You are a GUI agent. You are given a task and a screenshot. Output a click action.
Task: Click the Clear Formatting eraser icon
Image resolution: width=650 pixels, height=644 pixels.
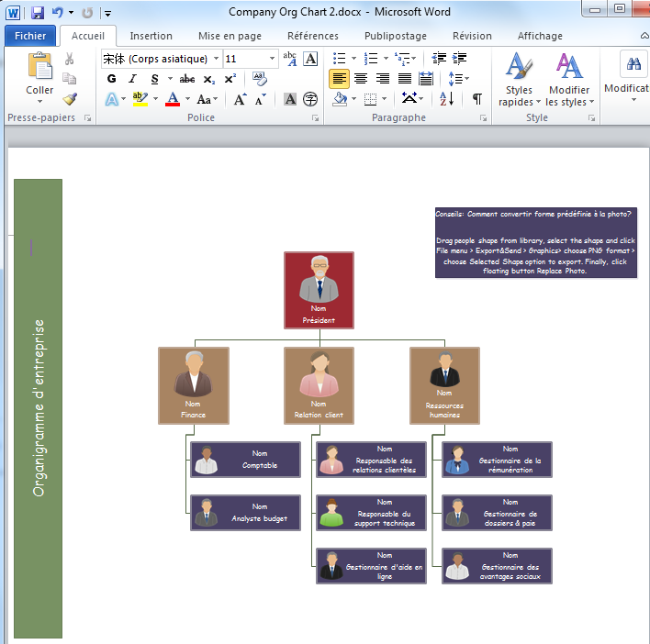(260, 79)
